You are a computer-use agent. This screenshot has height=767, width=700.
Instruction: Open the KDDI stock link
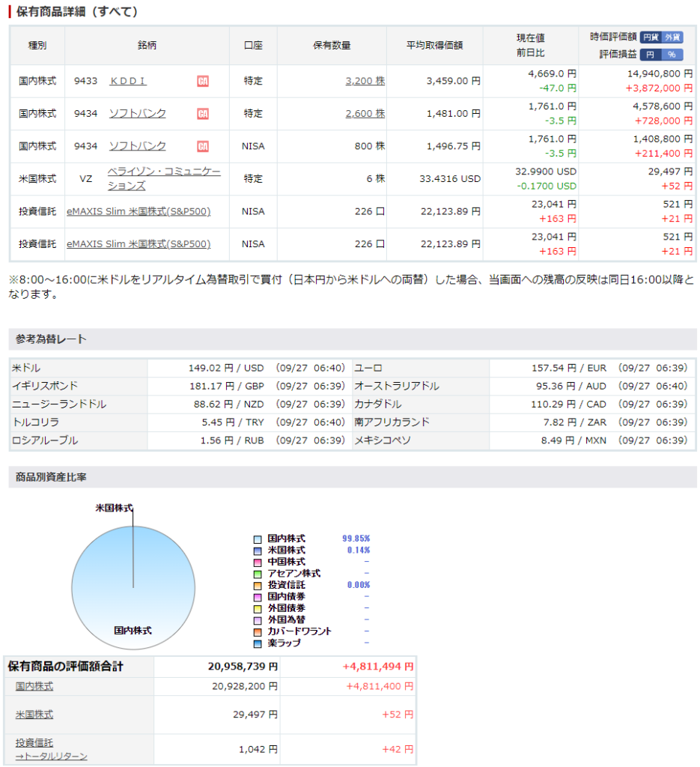click(x=128, y=81)
